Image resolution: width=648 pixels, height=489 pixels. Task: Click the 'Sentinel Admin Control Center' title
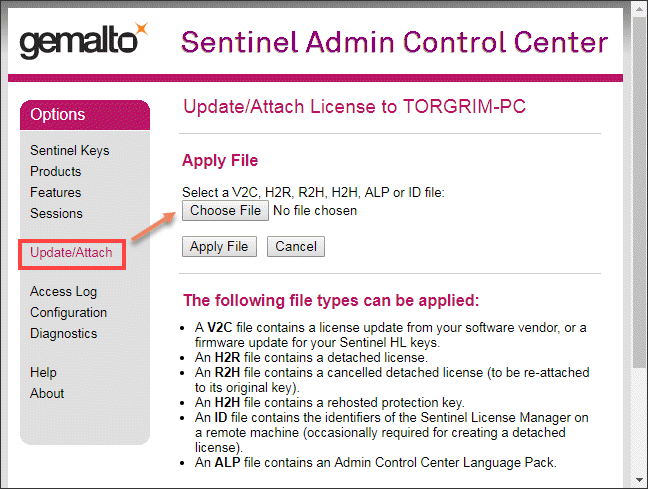coord(394,42)
